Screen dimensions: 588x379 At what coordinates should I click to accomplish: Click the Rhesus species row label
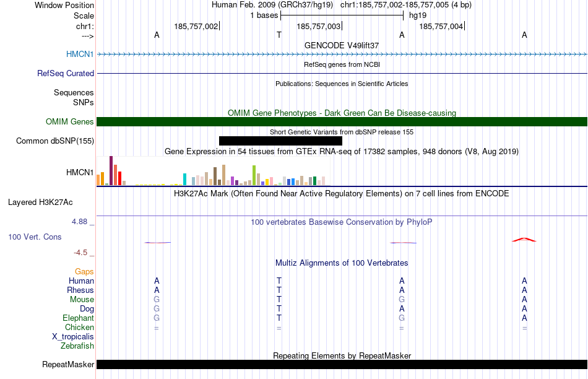(80, 290)
